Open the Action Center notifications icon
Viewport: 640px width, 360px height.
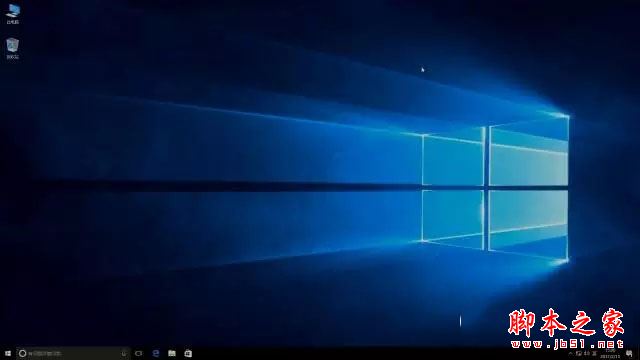[x=629, y=354]
